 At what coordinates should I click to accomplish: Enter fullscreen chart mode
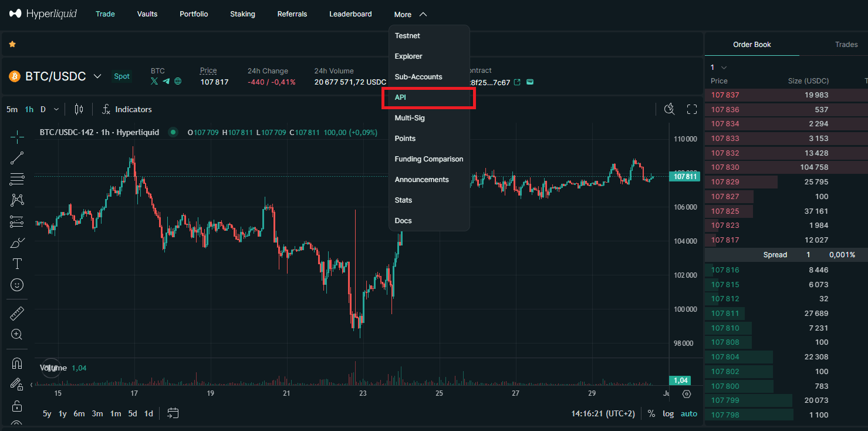coord(692,109)
